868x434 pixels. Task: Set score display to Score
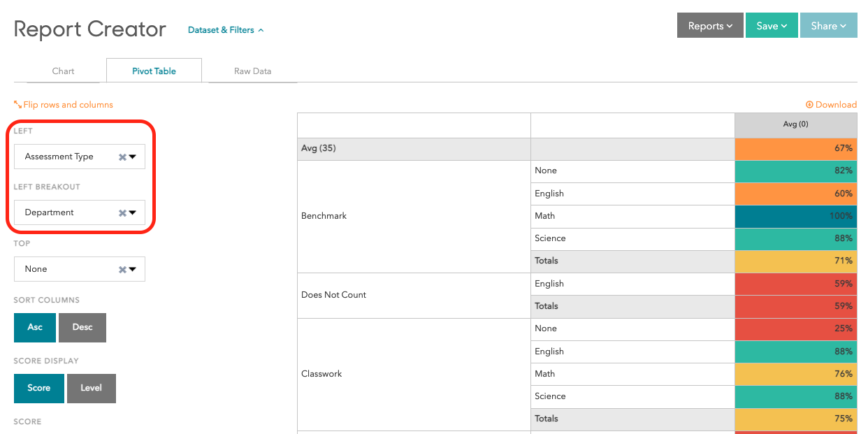coord(39,389)
